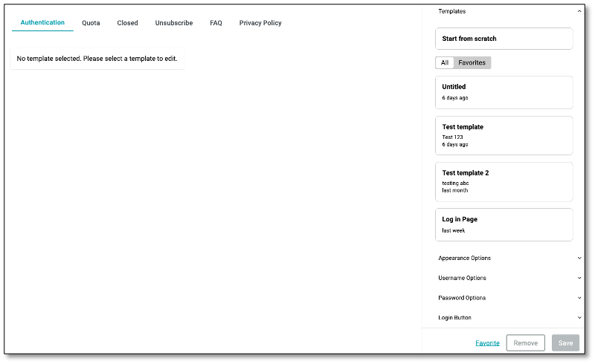
Task: Click the 'No template selected' message text
Action: [x=97, y=59]
